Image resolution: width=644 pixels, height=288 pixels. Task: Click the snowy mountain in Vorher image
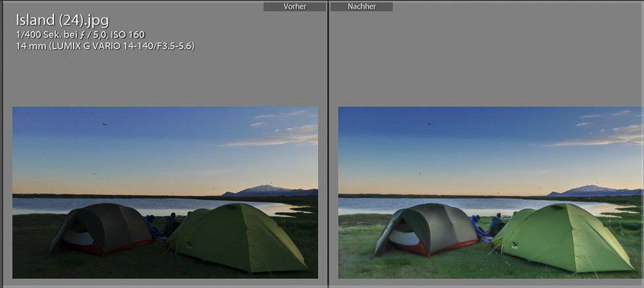coord(266,190)
